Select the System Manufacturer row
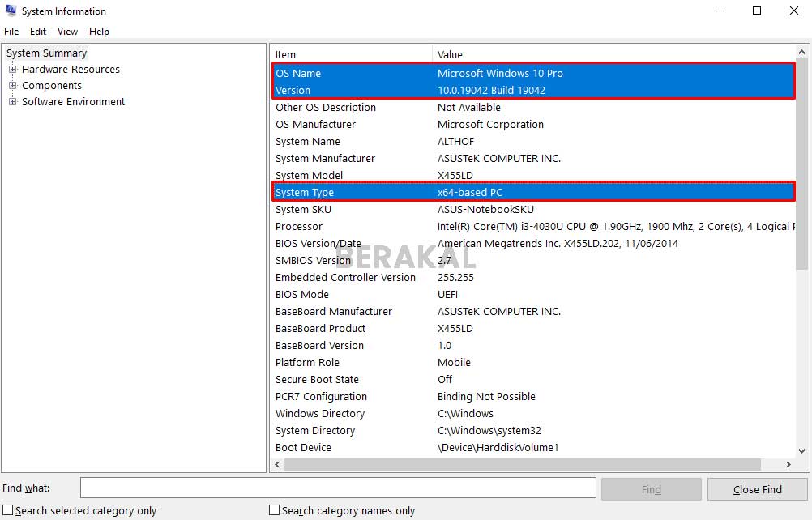 tap(533, 158)
